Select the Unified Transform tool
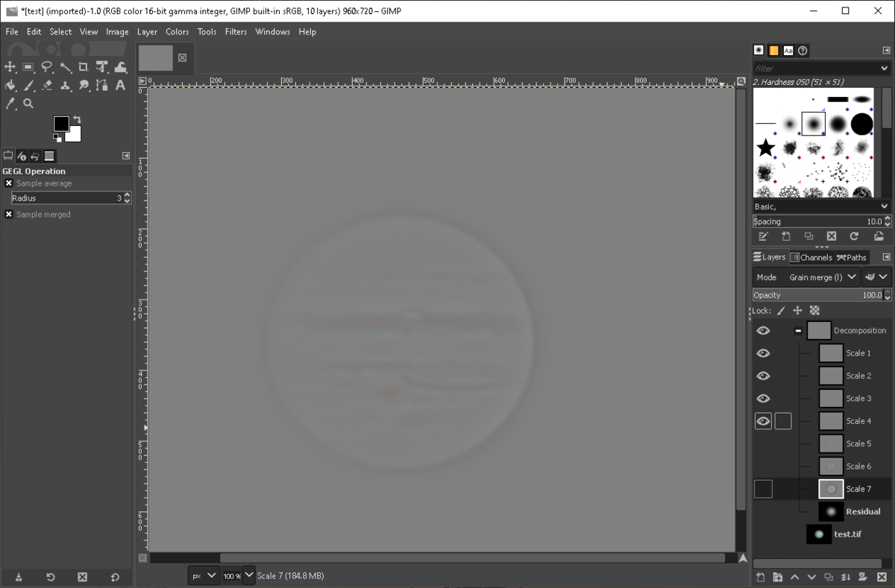895x588 pixels. click(102, 67)
